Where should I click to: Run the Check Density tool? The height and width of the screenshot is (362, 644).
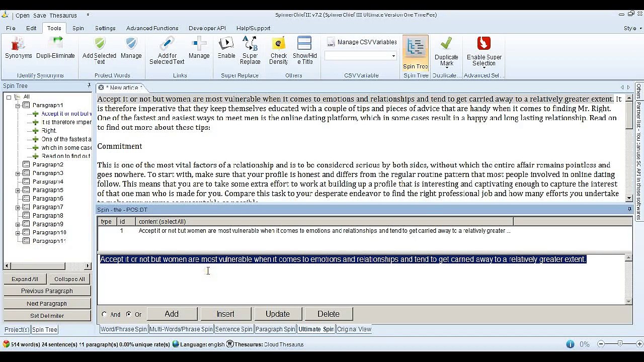(278, 50)
